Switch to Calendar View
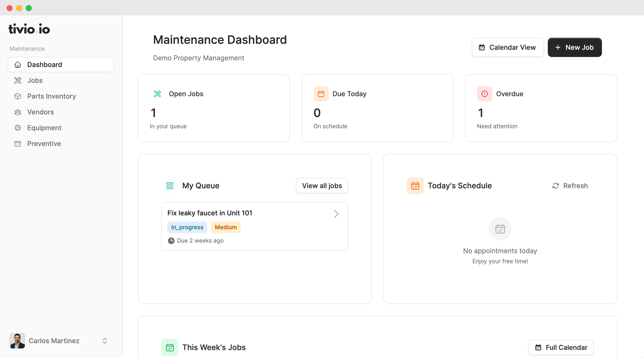Screen dimensions: 644x358 (x=507, y=47)
